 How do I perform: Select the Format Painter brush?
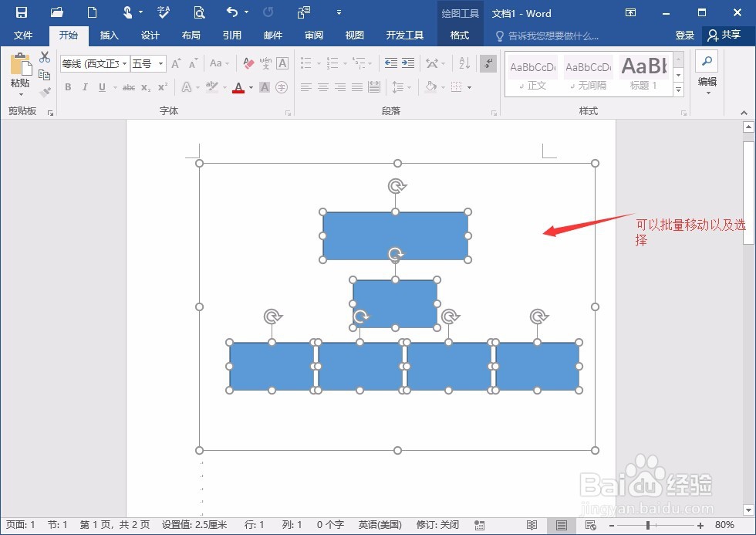45,92
